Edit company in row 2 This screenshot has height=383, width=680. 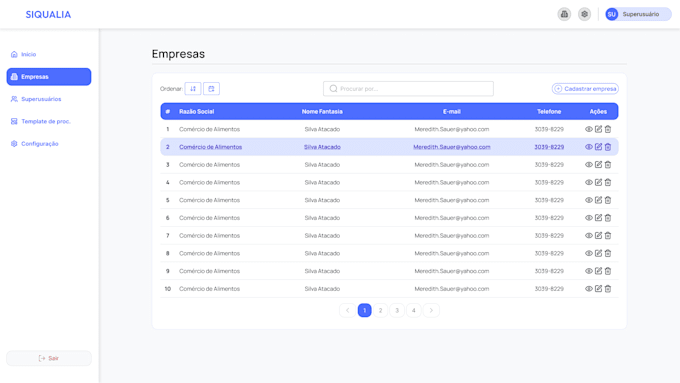(x=598, y=147)
